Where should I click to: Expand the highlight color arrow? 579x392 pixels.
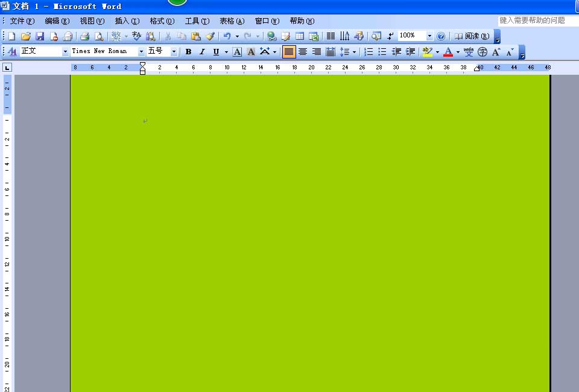tap(438, 52)
